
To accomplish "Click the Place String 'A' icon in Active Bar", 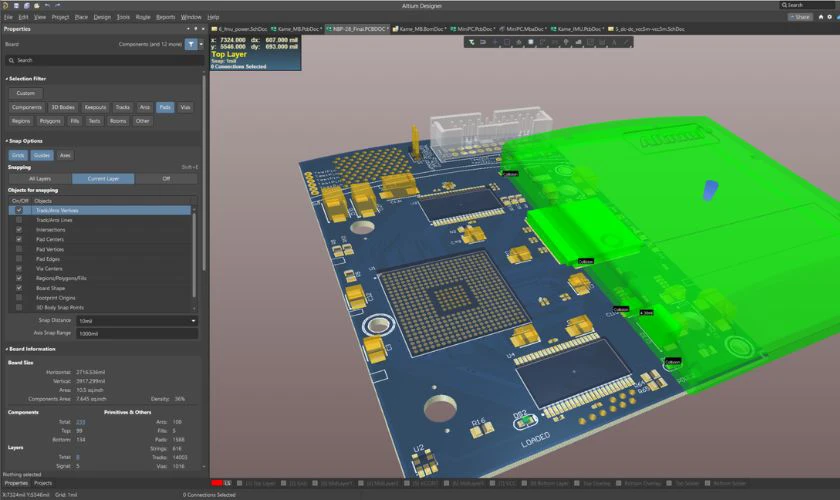I will pyautogui.click(x=614, y=42).
